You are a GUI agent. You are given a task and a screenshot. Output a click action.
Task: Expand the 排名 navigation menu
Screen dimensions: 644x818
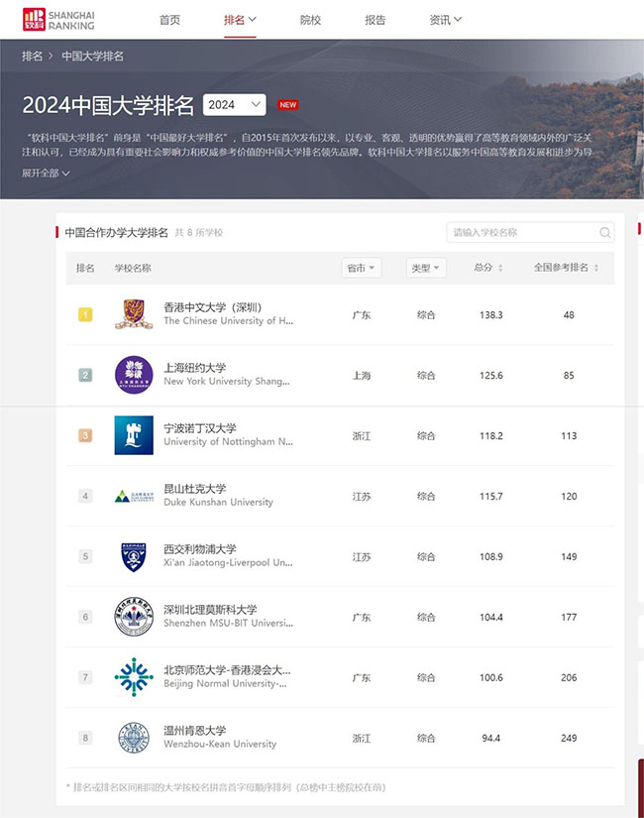(240, 20)
